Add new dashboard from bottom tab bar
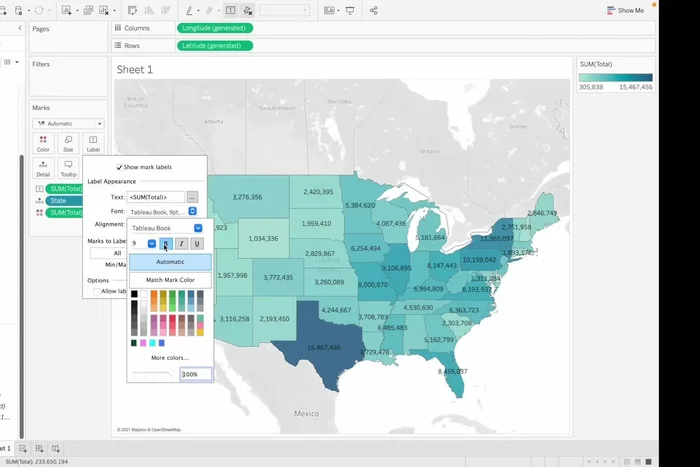Image resolution: width=700 pixels, height=467 pixels. pyautogui.click(x=39, y=449)
